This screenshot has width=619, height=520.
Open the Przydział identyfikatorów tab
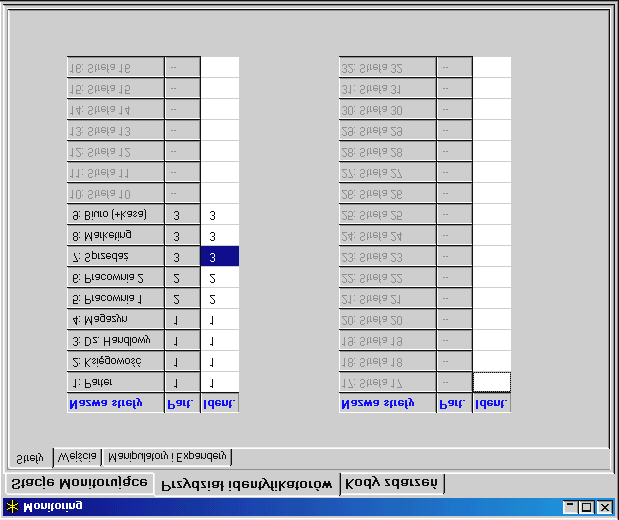point(247,484)
